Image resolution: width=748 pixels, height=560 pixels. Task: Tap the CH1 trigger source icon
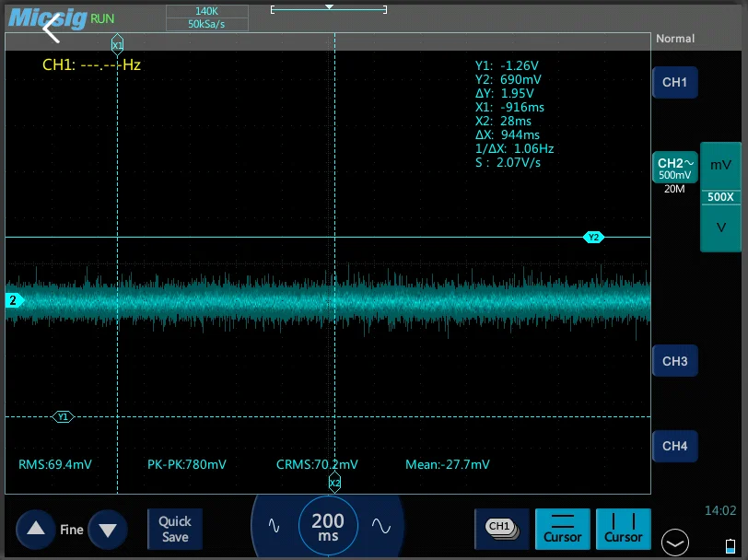click(501, 528)
